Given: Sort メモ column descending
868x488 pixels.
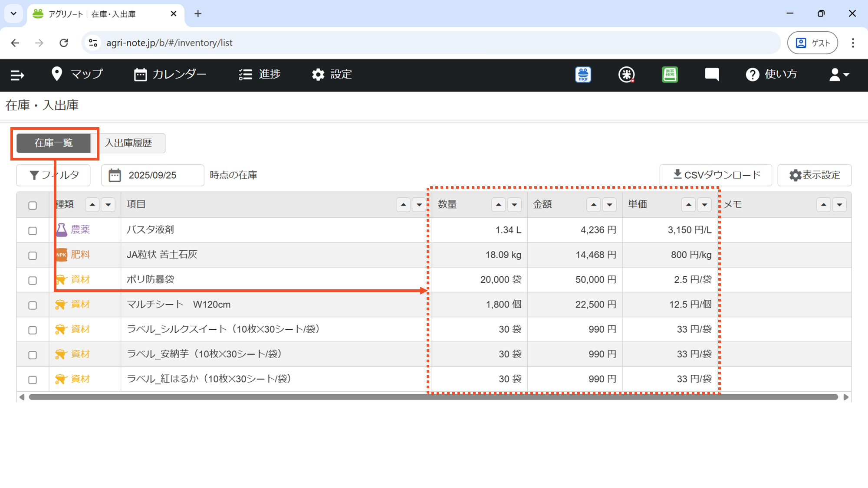Looking at the screenshot, I should click(840, 205).
